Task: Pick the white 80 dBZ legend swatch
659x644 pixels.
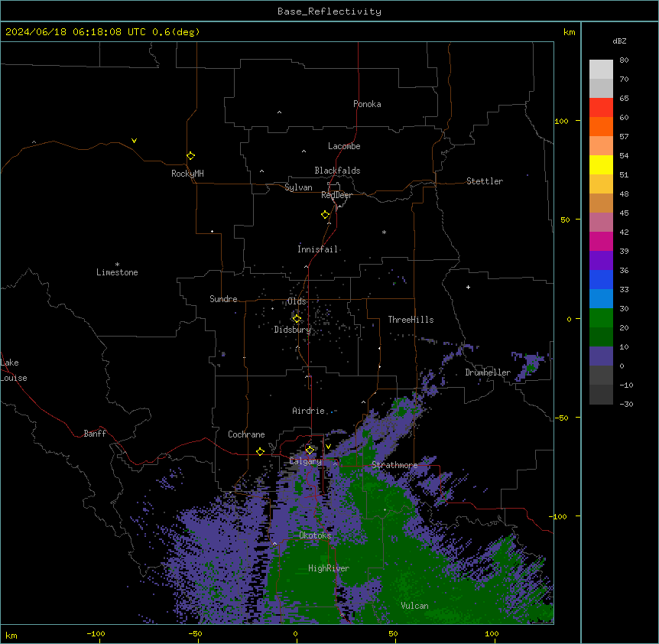Action: 601,70
